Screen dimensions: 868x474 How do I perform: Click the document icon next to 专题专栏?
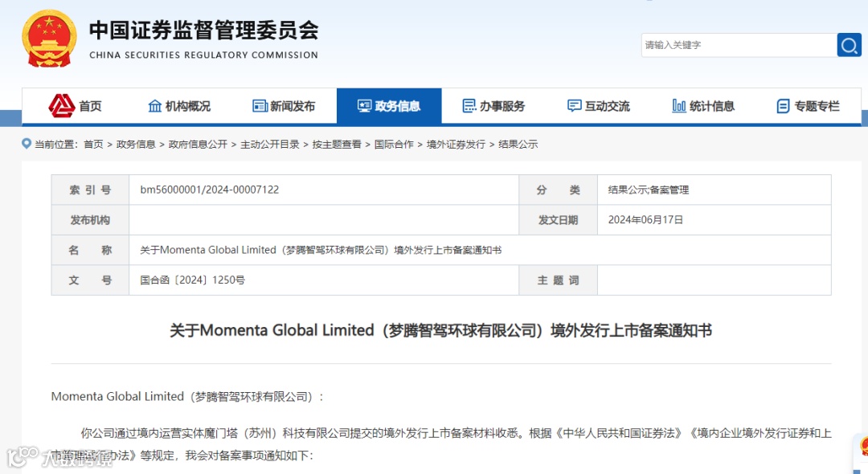[x=784, y=105]
